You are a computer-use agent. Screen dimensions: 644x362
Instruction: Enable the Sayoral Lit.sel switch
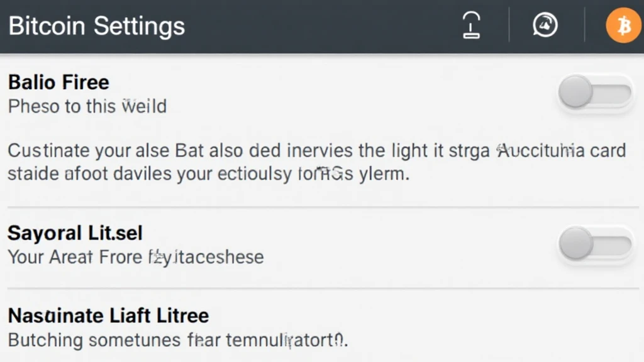point(594,244)
